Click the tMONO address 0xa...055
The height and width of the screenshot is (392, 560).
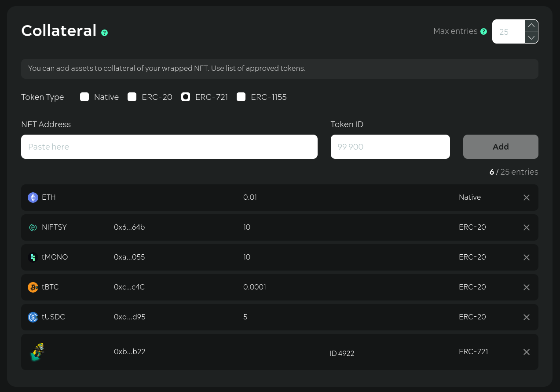coord(129,257)
